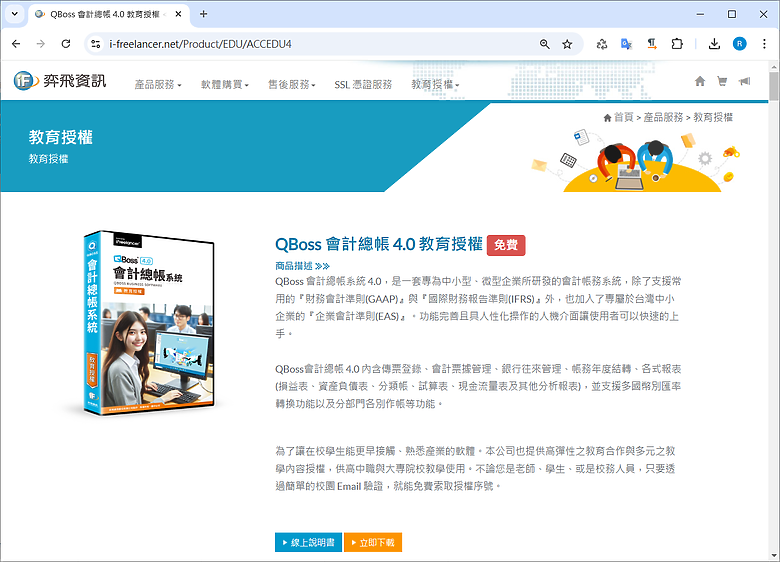Screen dimensions: 780x562
Task: Click the 立即下載 button
Action: tap(373, 542)
